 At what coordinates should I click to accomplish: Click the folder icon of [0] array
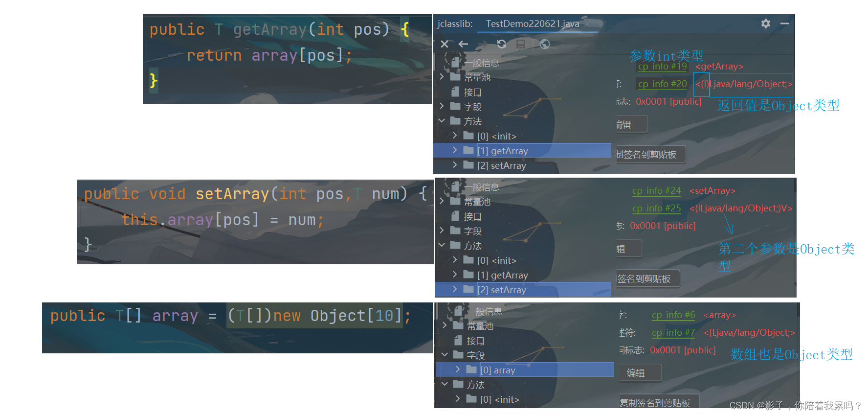tap(471, 369)
